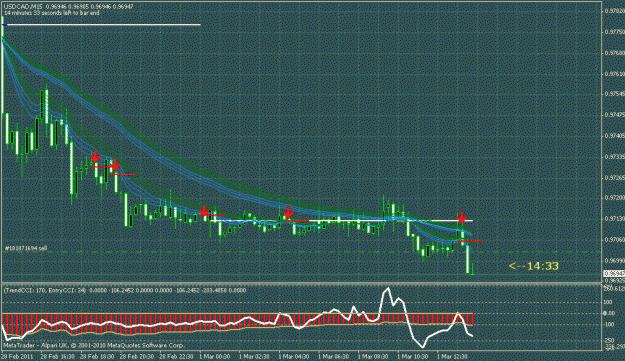The width and height of the screenshot is (625, 361).
Task: Select the green dashed sell order level line
Action: (301, 252)
